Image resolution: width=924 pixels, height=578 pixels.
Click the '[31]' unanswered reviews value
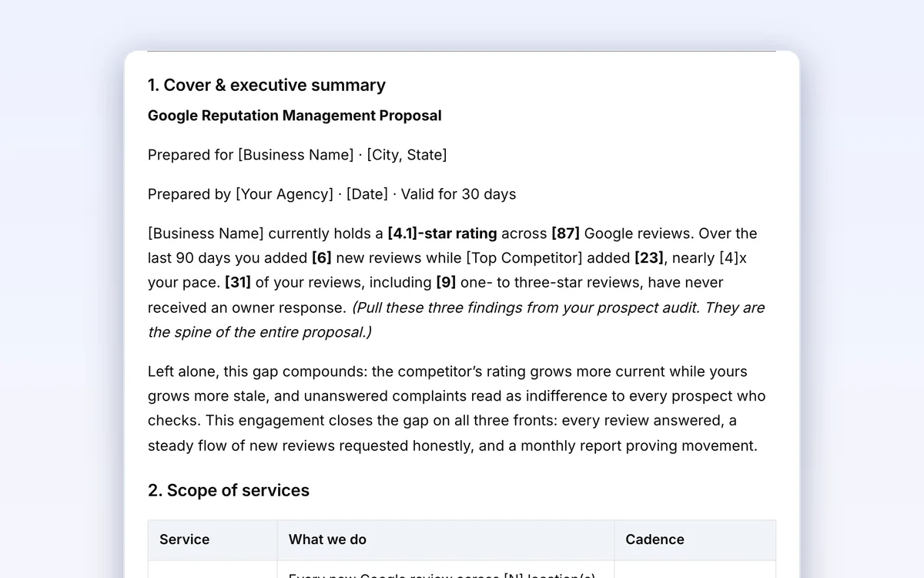tap(238, 283)
